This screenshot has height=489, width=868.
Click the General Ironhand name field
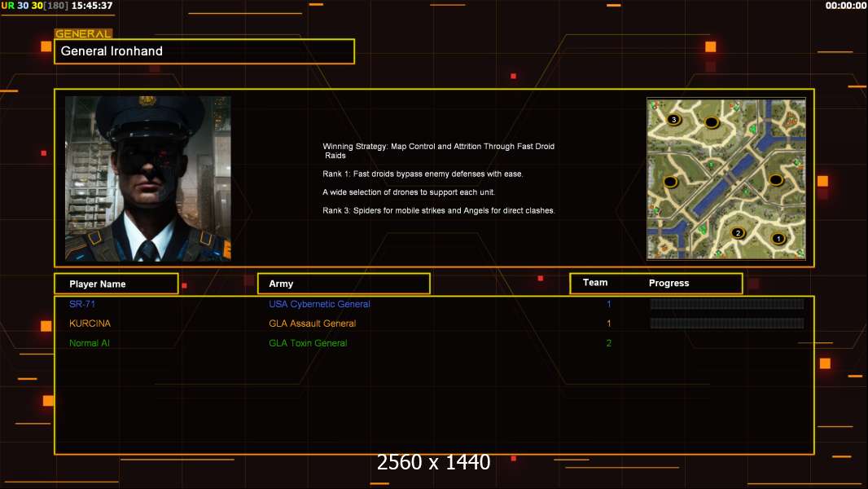(x=204, y=51)
